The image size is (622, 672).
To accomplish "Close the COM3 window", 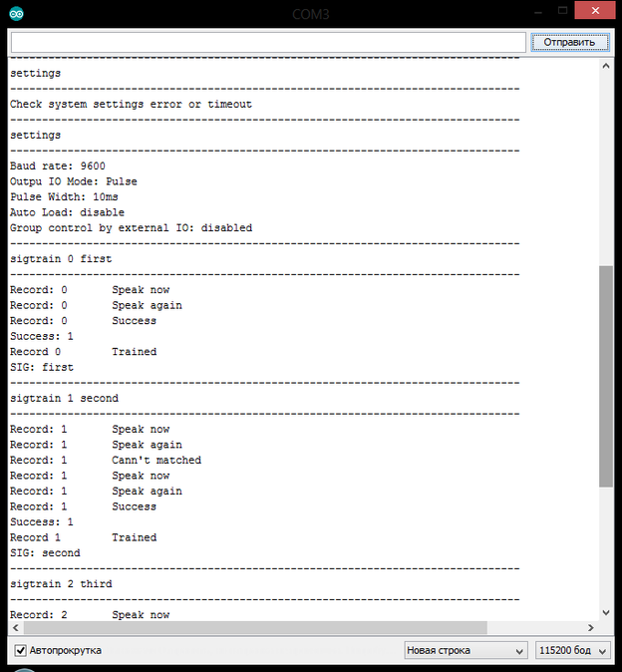I will tap(595, 10).
